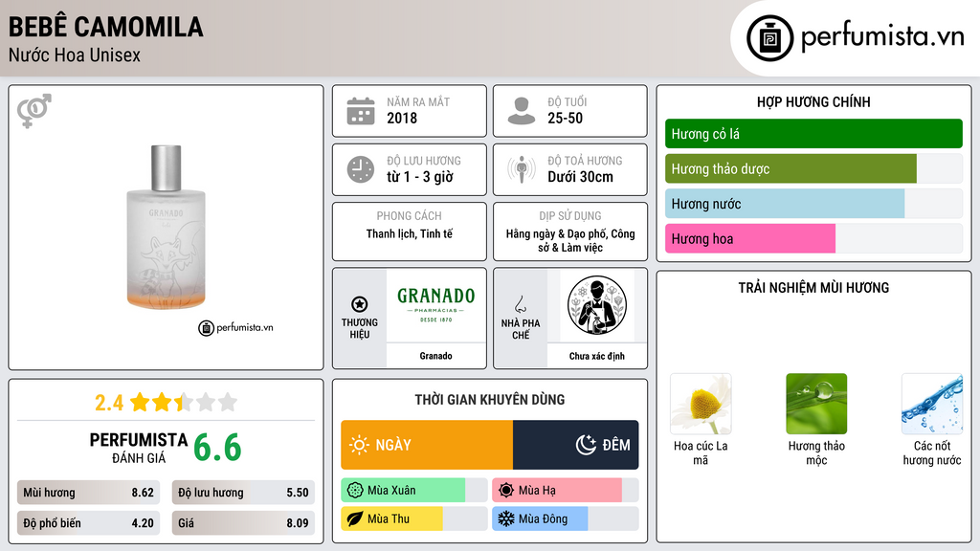
Task: Click the Mùa Hạ season bar
Action: (565, 490)
